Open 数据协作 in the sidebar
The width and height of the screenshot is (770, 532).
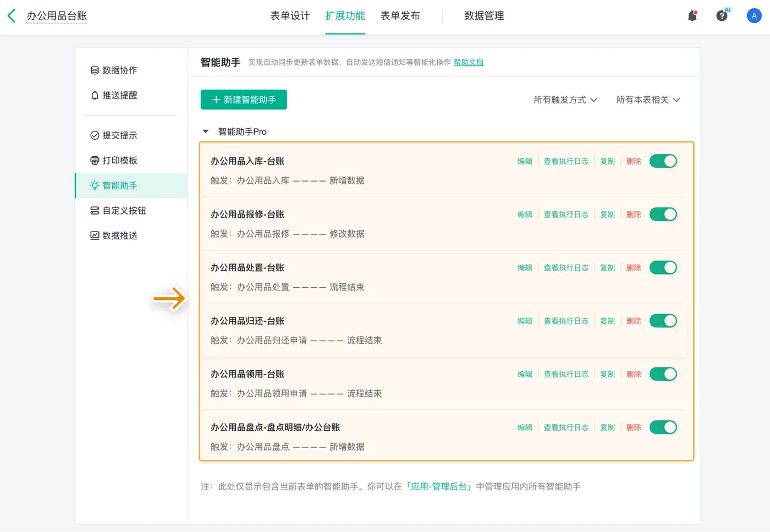click(119, 70)
